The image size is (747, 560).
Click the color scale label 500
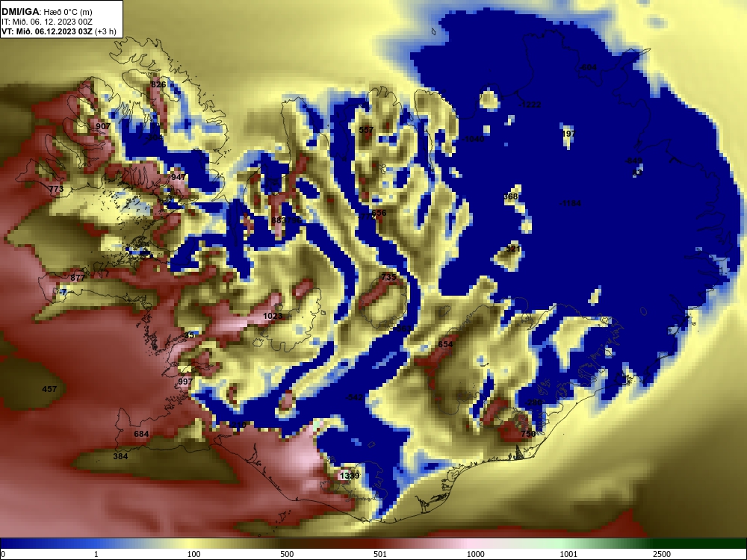287,554
